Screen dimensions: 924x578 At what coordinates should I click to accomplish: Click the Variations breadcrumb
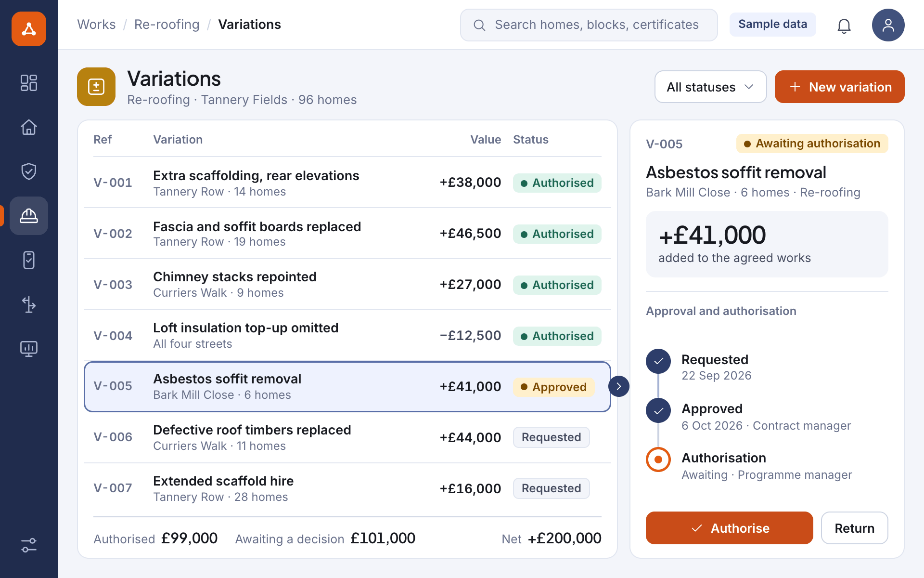(249, 25)
